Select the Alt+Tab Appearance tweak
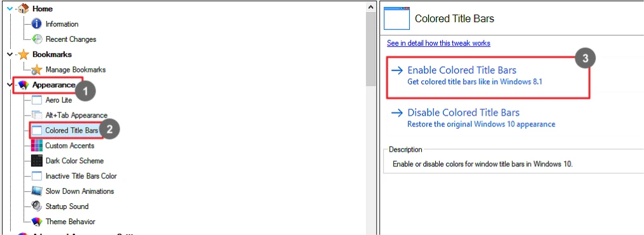This screenshot has width=644, height=235. click(76, 115)
